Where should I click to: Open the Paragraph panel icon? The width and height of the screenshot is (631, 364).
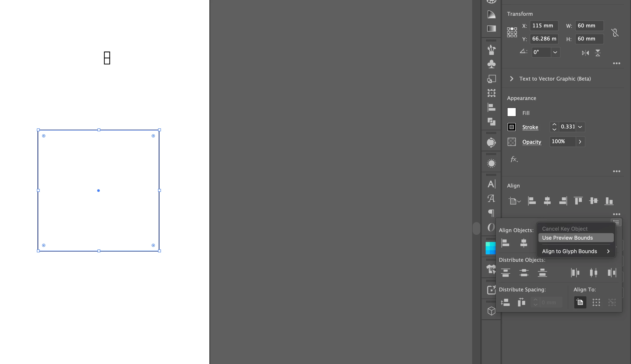[491, 213]
